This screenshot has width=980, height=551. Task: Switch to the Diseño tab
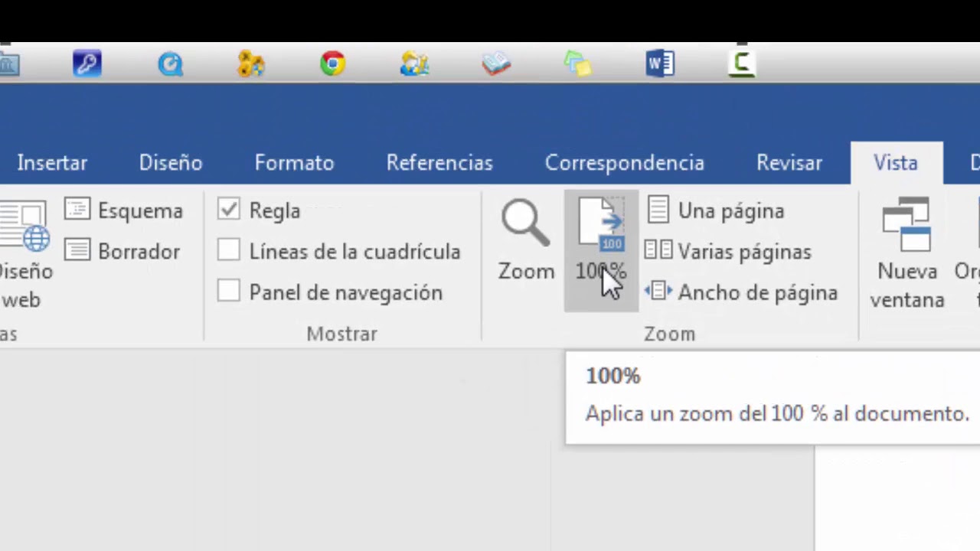170,162
